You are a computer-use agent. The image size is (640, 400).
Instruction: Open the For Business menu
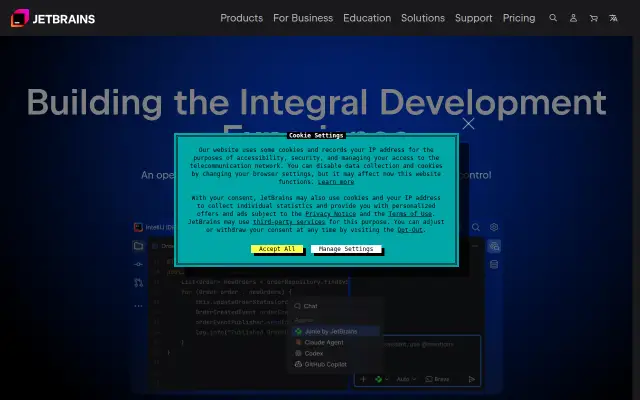coord(303,18)
